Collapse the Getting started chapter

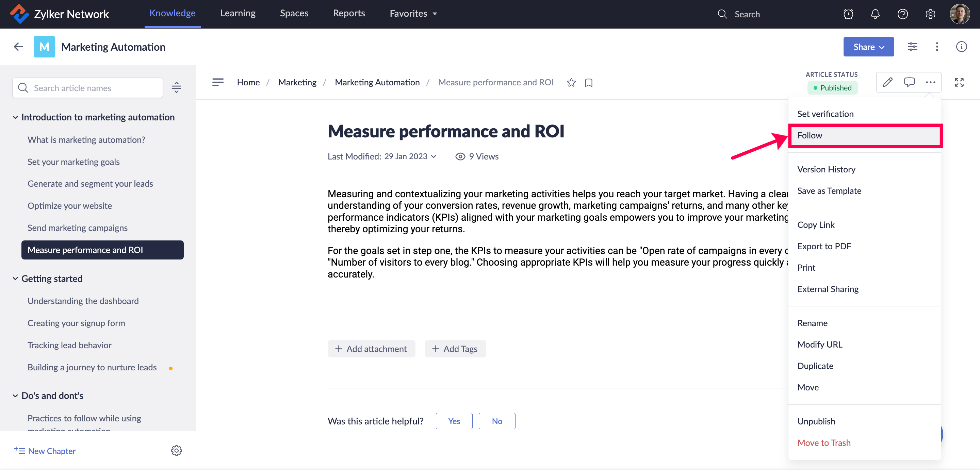[15, 278]
